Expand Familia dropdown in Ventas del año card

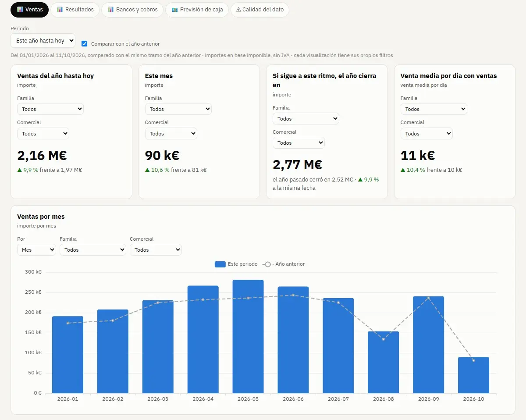point(50,109)
